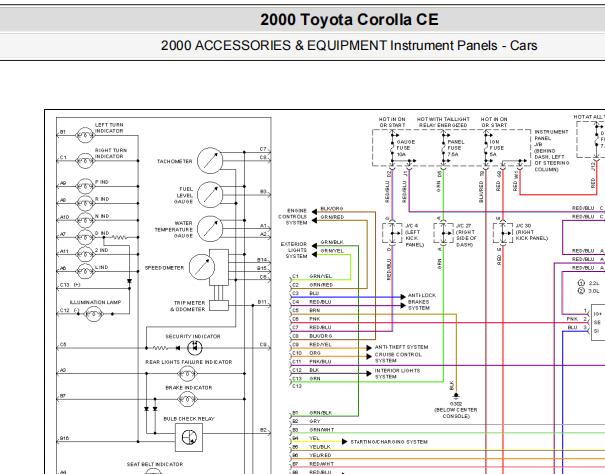Click the PANEL FUSE 7.5A label
The height and width of the screenshot is (474, 605).
tap(456, 148)
